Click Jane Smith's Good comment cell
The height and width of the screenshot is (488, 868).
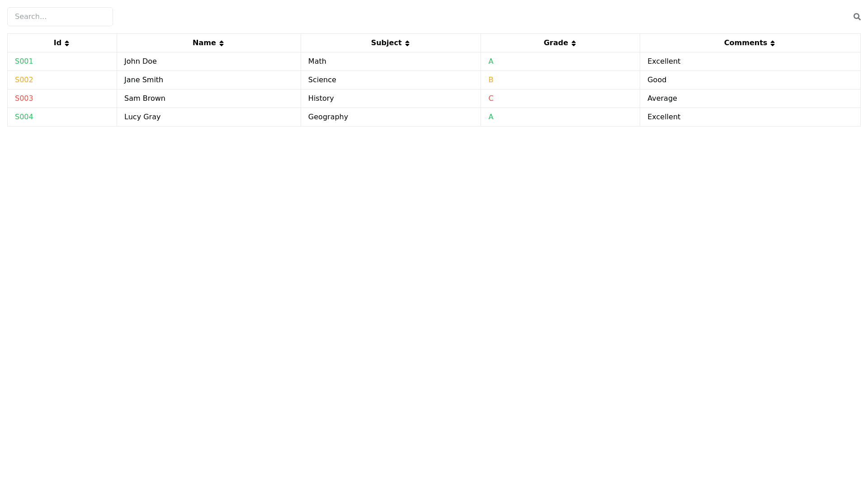(x=657, y=80)
